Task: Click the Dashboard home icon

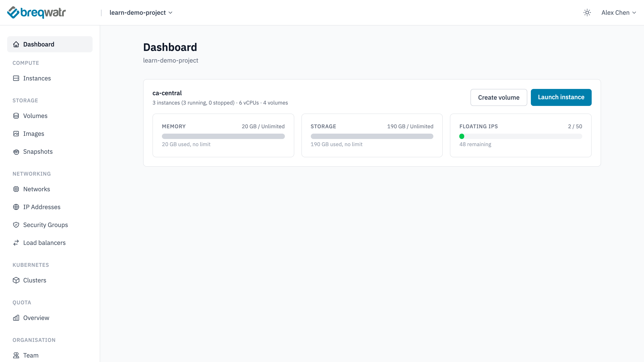Action: [x=16, y=44]
